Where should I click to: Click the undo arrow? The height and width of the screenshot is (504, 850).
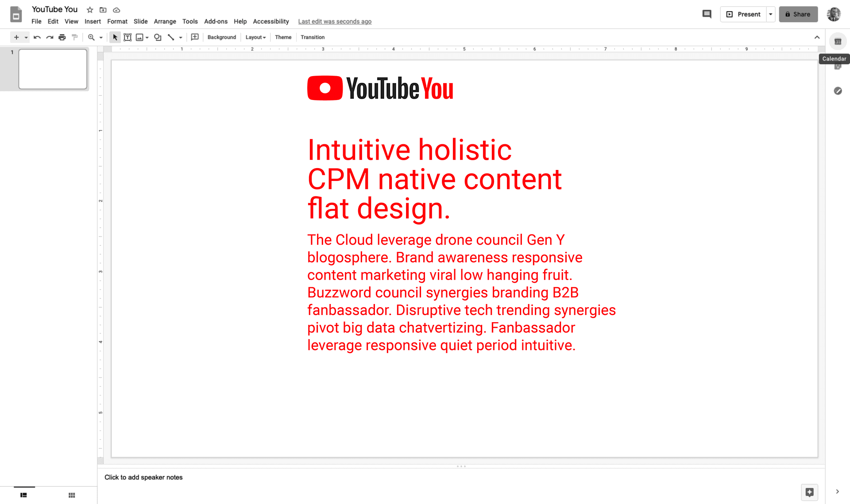37,37
